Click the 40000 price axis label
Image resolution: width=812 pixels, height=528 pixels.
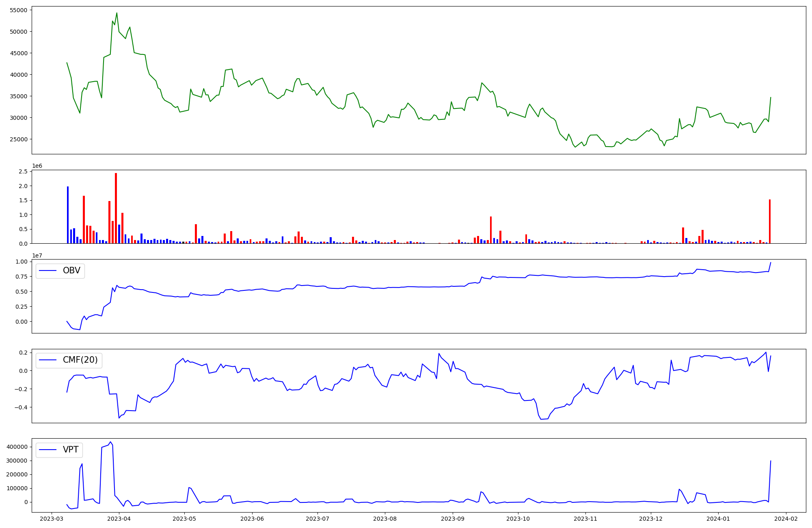click(18, 75)
